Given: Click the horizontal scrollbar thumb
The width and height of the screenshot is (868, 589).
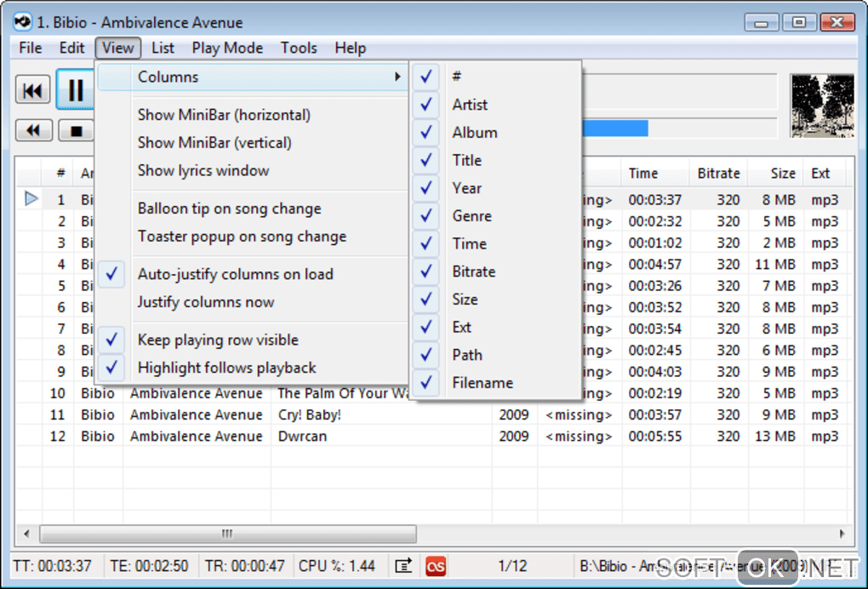Looking at the screenshot, I should (227, 534).
